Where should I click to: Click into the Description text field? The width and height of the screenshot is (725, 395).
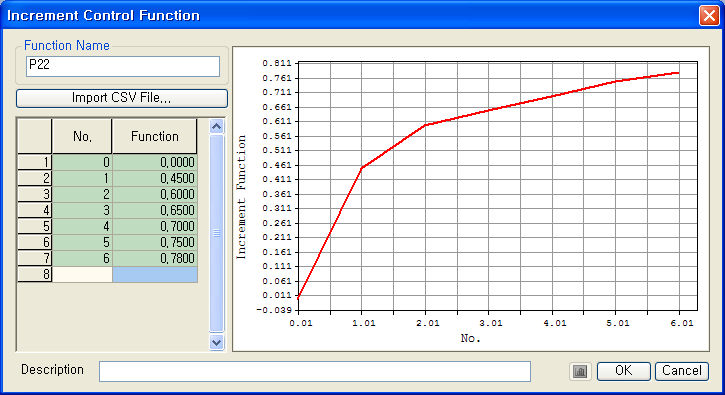pyautogui.click(x=314, y=371)
